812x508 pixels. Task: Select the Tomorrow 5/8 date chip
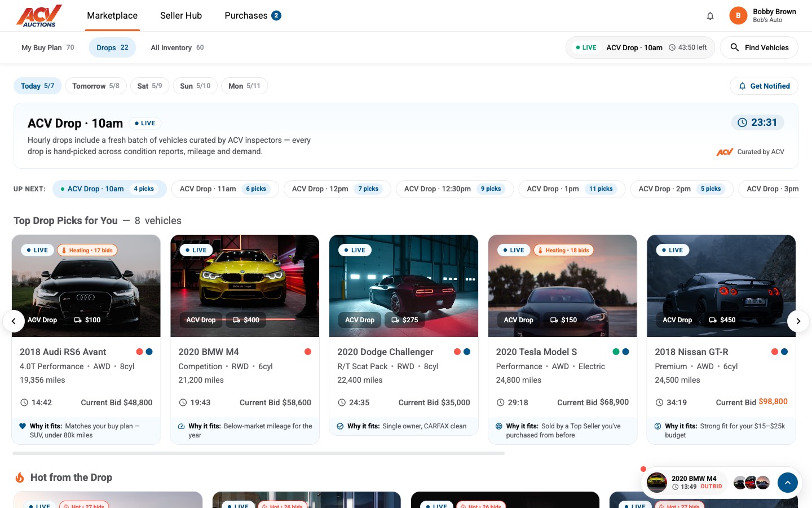pos(96,86)
